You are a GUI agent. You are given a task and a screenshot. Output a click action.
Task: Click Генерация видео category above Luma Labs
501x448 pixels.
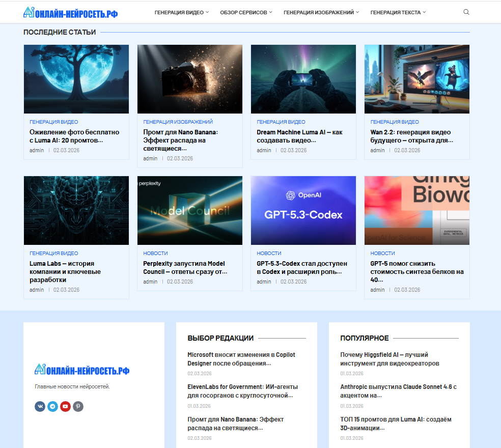pos(53,254)
